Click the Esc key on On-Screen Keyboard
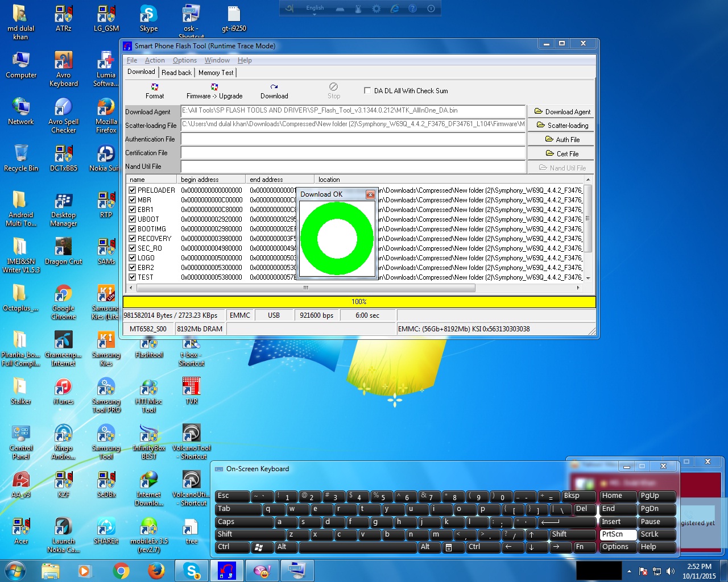The image size is (728, 582). pyautogui.click(x=232, y=496)
